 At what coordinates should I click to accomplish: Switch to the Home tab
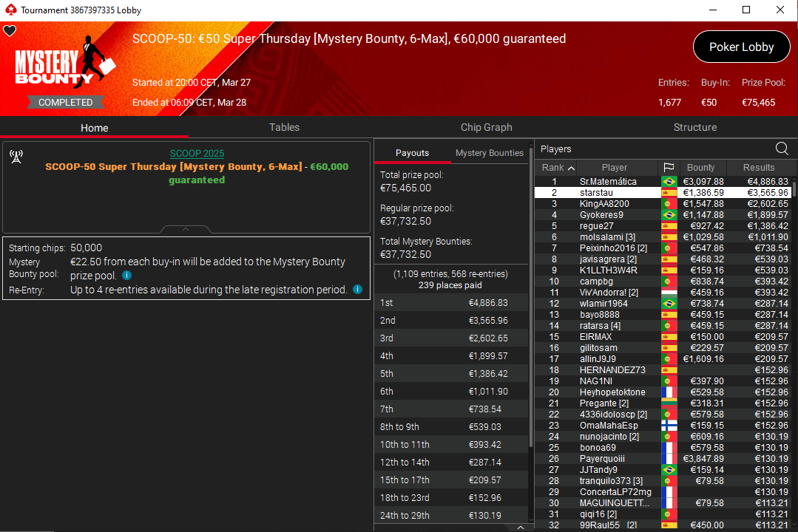coord(94,128)
